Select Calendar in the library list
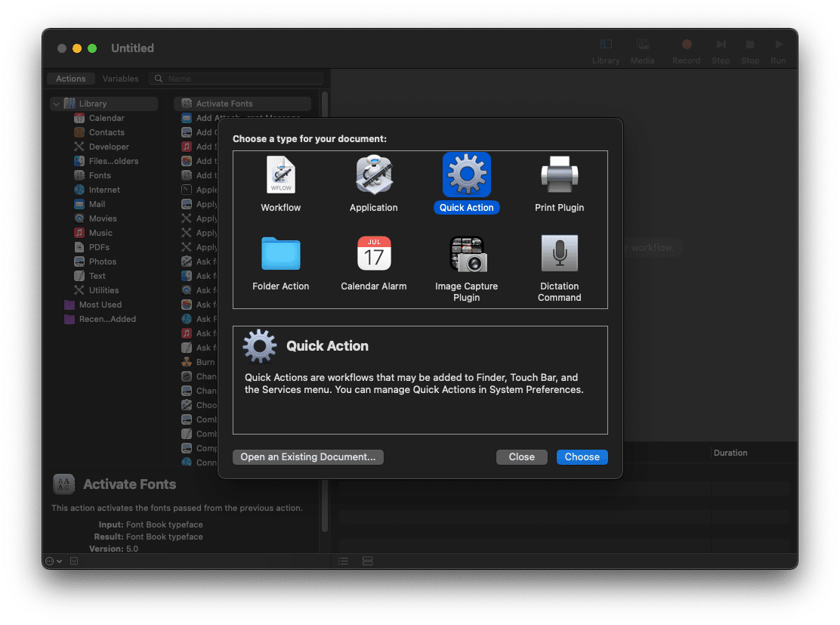 pyautogui.click(x=107, y=118)
